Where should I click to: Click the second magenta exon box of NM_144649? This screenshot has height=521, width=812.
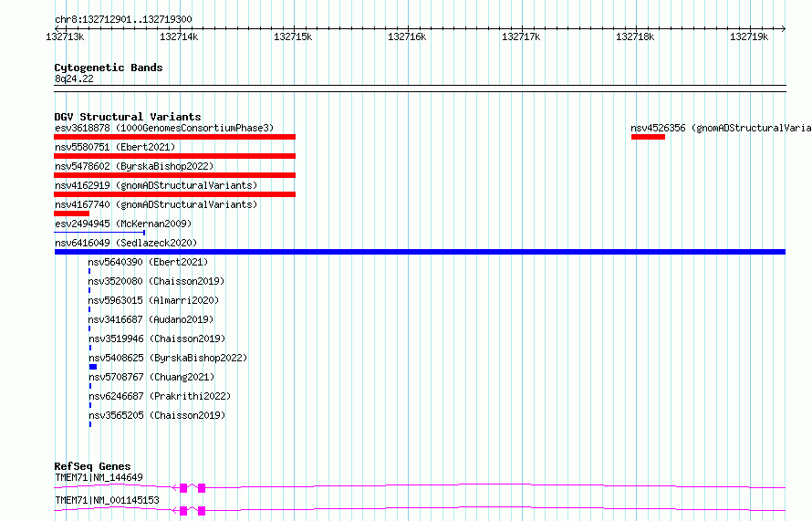(202, 488)
